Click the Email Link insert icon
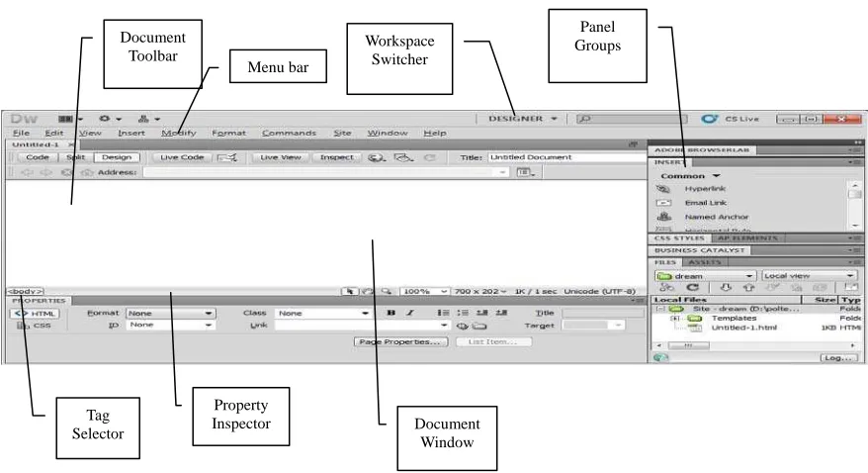Viewport: 868px width, 473px height. click(x=663, y=203)
